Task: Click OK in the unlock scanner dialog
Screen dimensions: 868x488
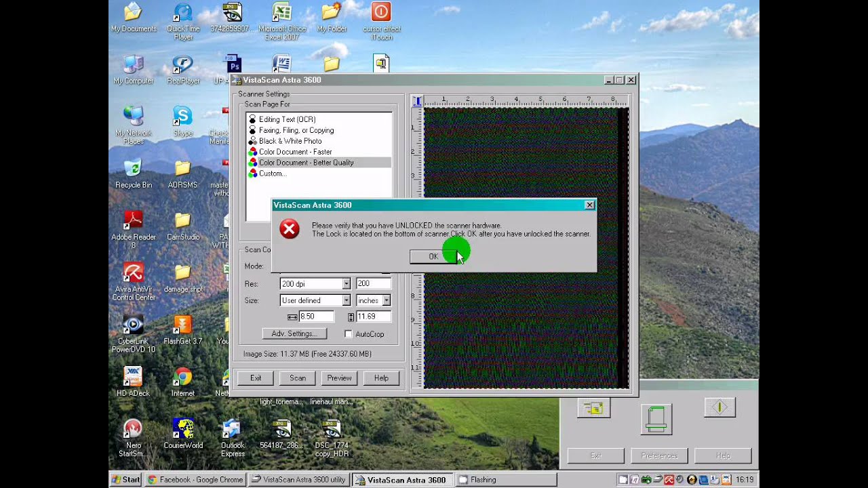Action: (433, 256)
